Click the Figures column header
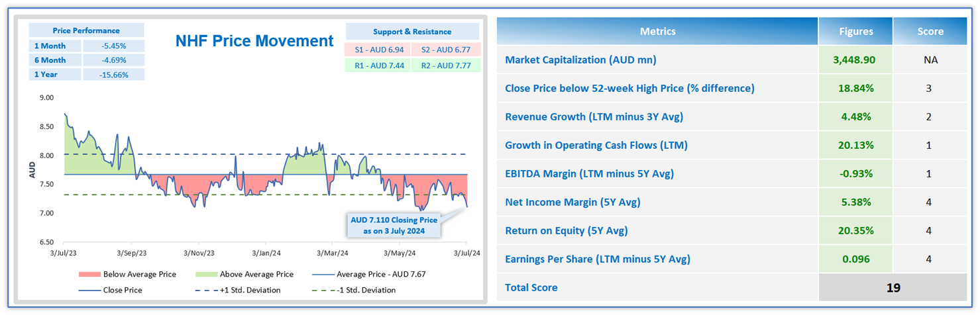The image size is (980, 315). pos(855,31)
